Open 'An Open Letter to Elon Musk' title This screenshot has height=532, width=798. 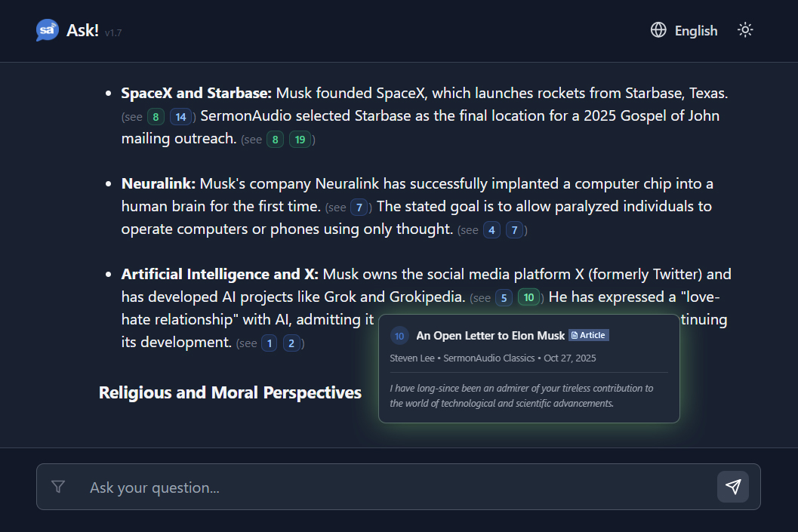[491, 336]
